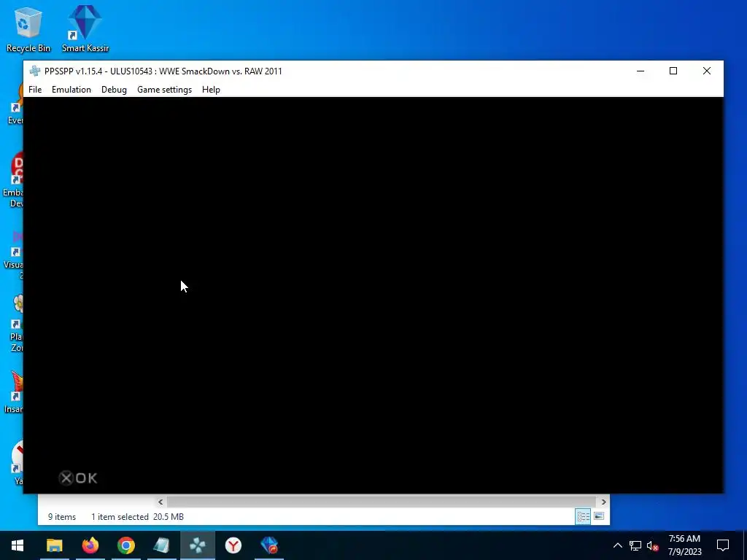Click the '1 item selected 20.5 MB' text
Viewport: 747px width, 560px height.
coord(137,517)
